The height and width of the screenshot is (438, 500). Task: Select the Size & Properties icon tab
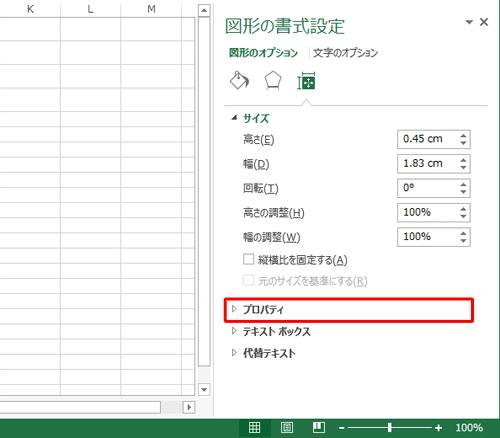pos(306,81)
